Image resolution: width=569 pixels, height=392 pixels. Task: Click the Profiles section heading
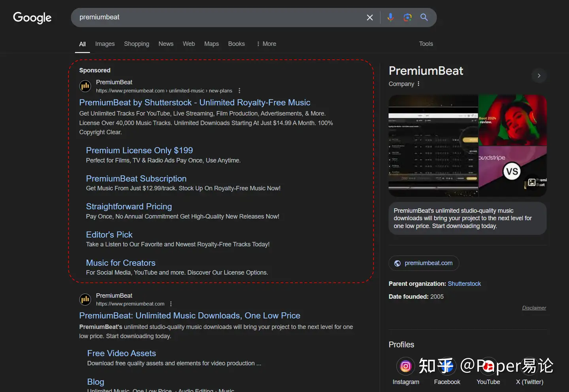coord(401,345)
